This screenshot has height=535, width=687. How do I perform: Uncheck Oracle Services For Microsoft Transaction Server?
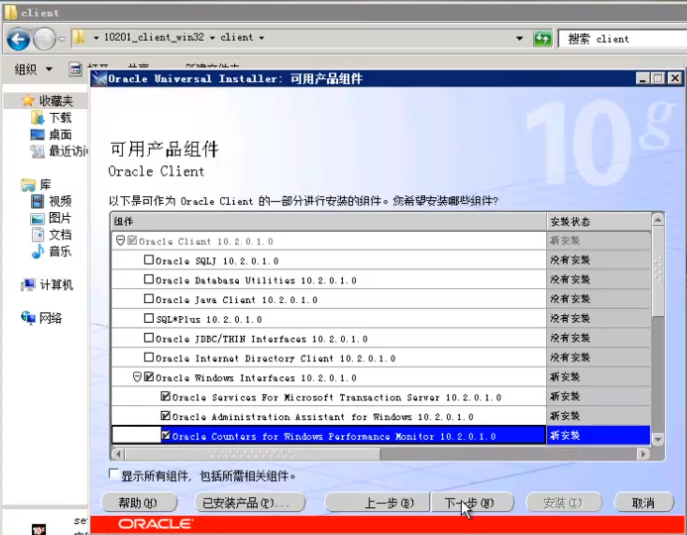click(166, 396)
